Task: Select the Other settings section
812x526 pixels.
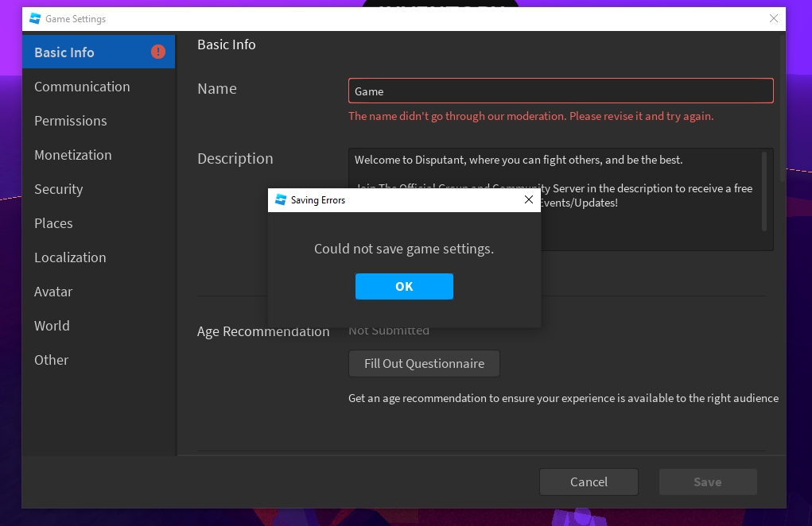Action: (x=51, y=360)
